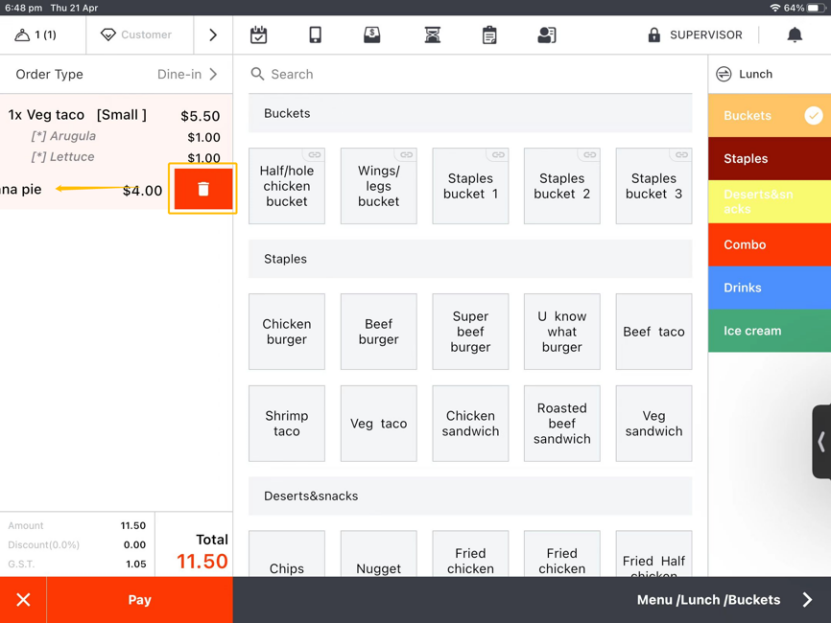Select the checked Buckets category
The width and height of the screenshot is (831, 623).
[x=769, y=116]
